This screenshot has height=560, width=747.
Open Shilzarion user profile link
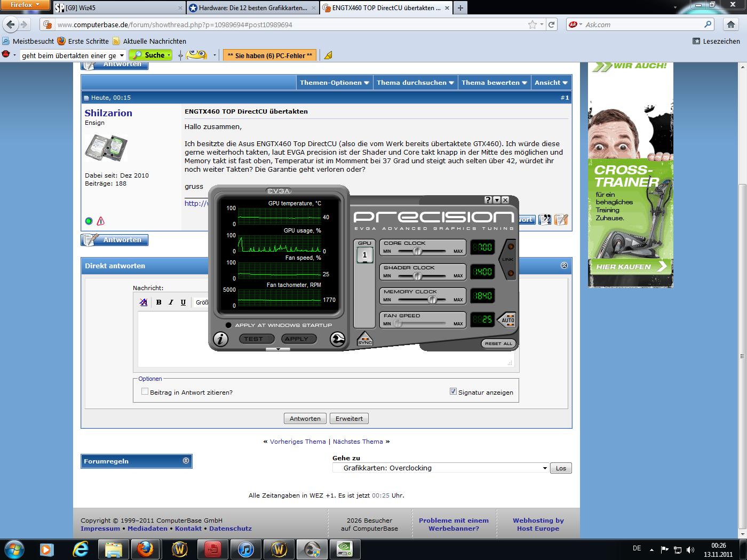[108, 113]
